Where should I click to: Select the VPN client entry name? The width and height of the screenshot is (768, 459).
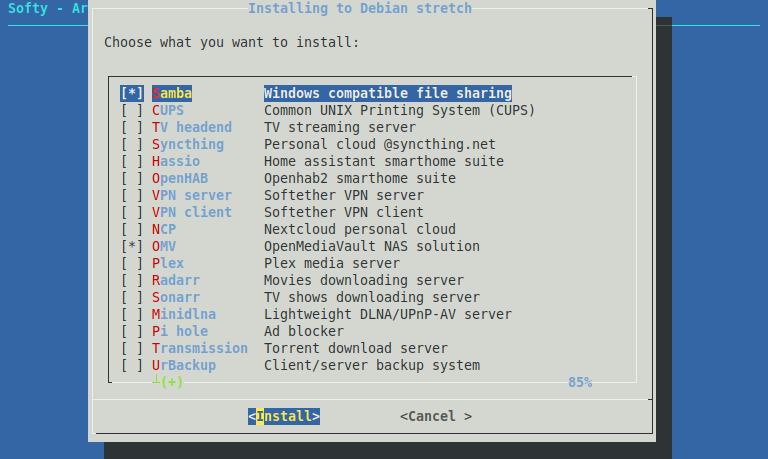pos(192,212)
